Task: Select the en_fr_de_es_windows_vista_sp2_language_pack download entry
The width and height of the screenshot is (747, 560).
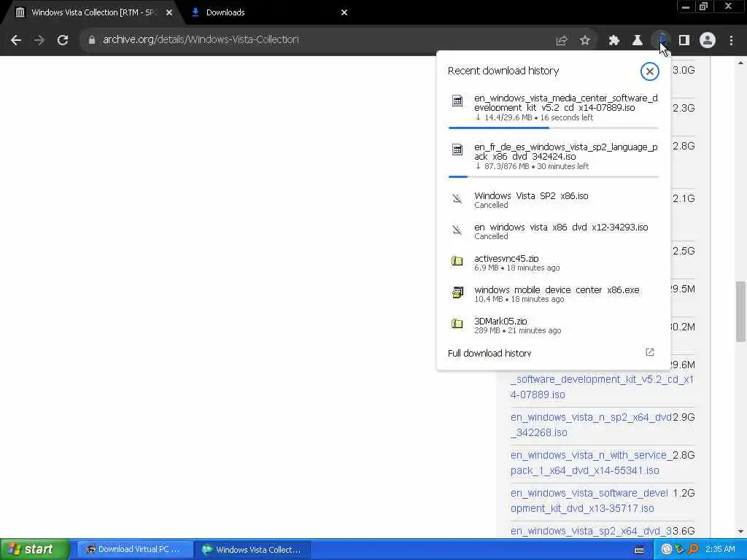Action: tap(553, 159)
